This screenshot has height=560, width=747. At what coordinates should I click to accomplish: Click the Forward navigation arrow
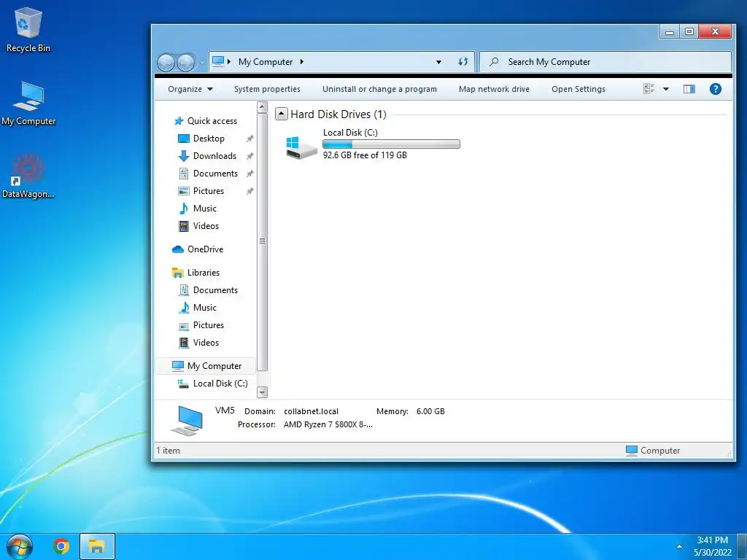pos(186,63)
